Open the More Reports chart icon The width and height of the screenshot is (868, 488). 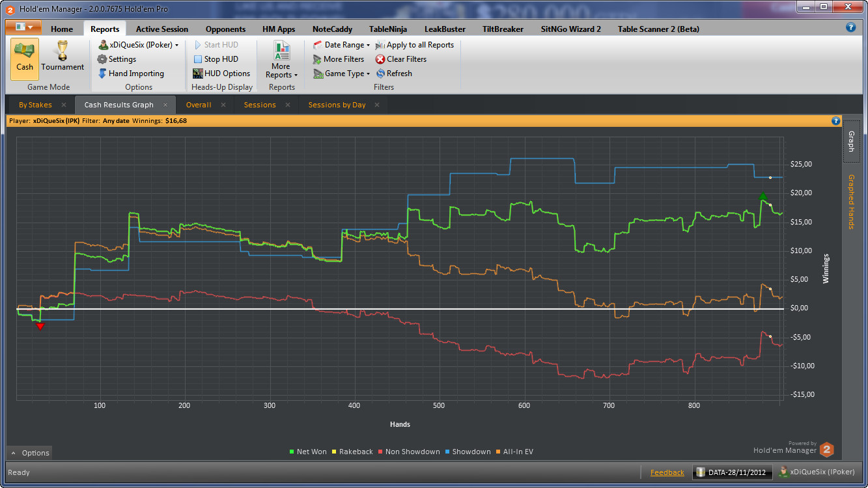pos(282,51)
